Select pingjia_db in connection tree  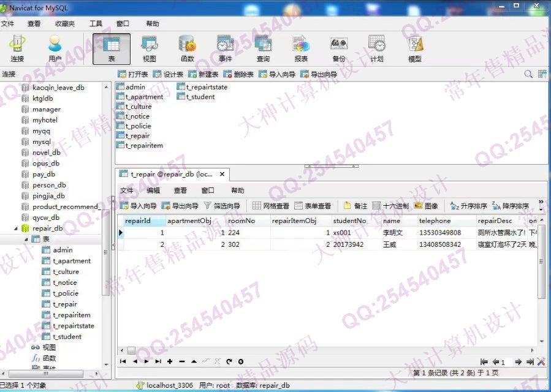(48, 196)
